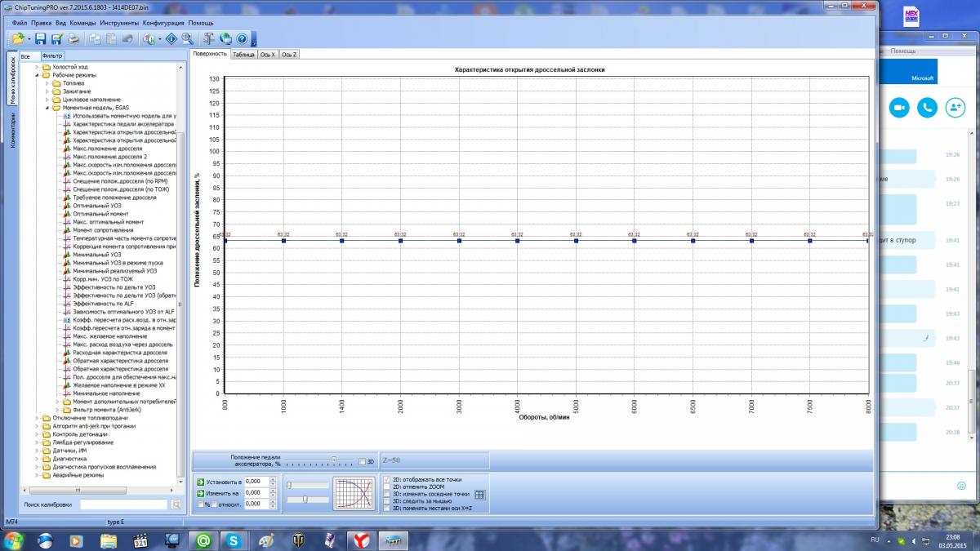The image size is (980, 551).
Task: Click the magnifier search toolbar icon
Action: coord(187,38)
